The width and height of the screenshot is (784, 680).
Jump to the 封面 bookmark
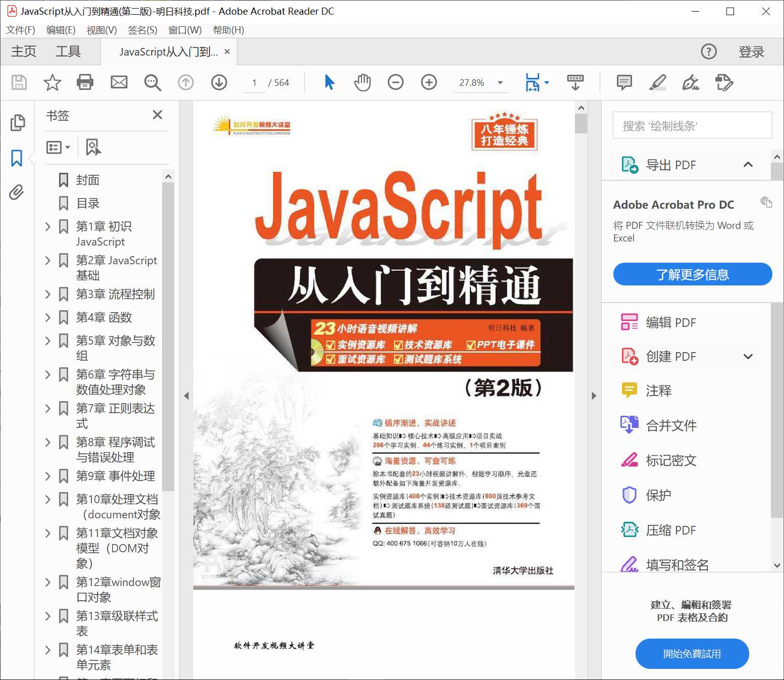click(88, 180)
